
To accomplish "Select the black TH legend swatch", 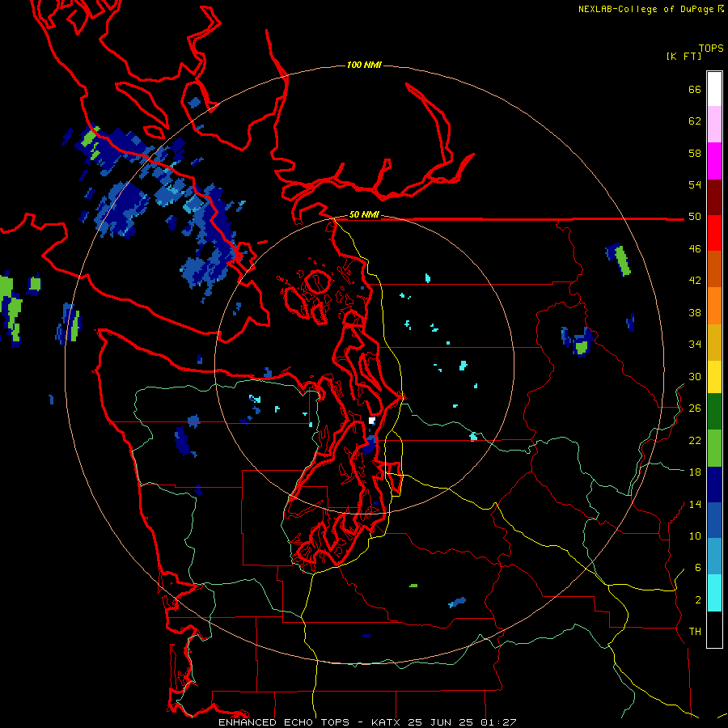I will tap(714, 629).
